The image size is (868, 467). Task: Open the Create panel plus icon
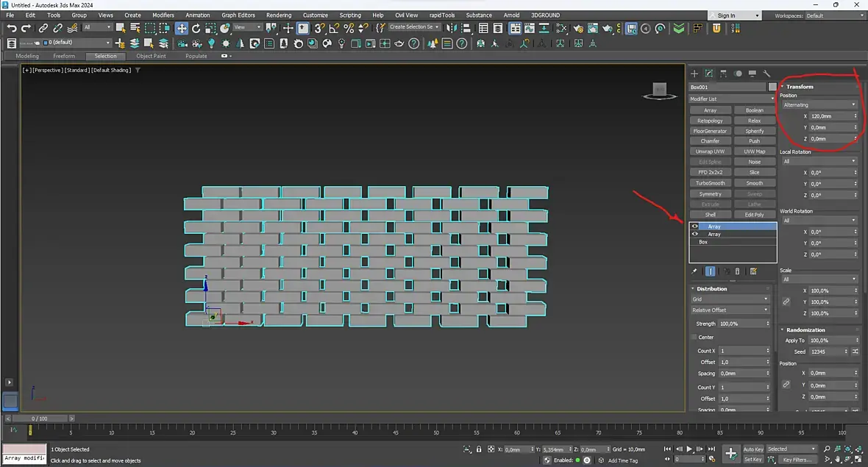[694, 74]
